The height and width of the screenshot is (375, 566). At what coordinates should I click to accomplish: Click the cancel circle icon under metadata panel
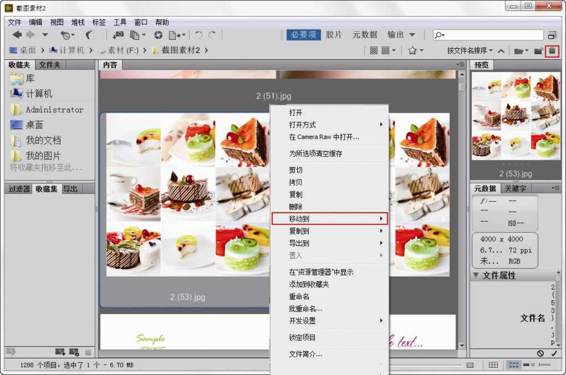point(540,353)
